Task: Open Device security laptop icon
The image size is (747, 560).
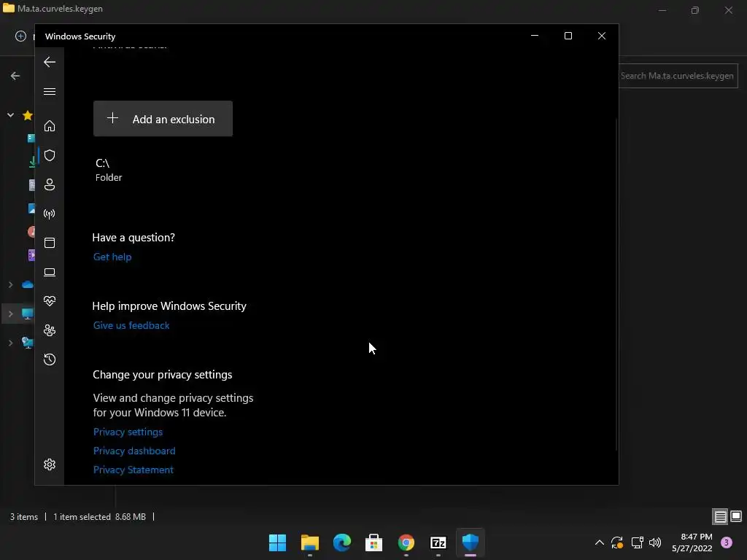Action: coord(50,272)
